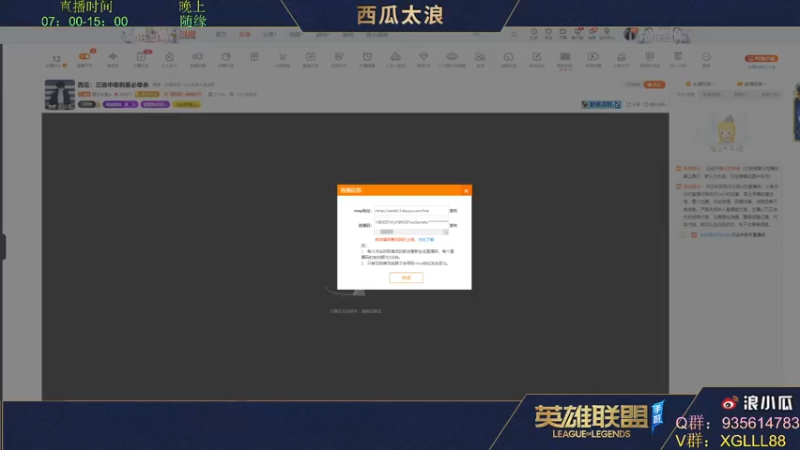Screen dimensions: 800x450
Task: Click the car icon in streamer toolbar
Action: click(x=395, y=59)
